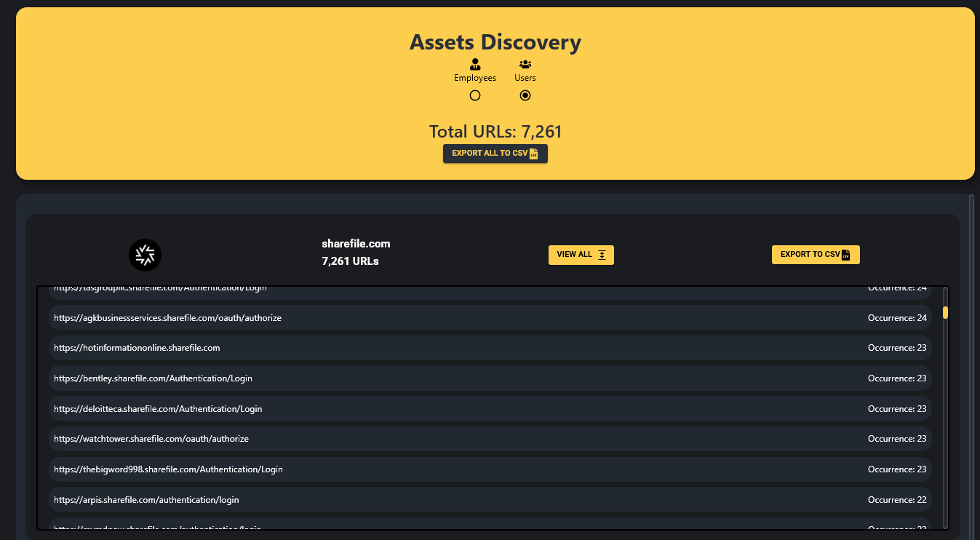
Task: Click CSV icon in sharefile Export button
Action: [x=845, y=255]
